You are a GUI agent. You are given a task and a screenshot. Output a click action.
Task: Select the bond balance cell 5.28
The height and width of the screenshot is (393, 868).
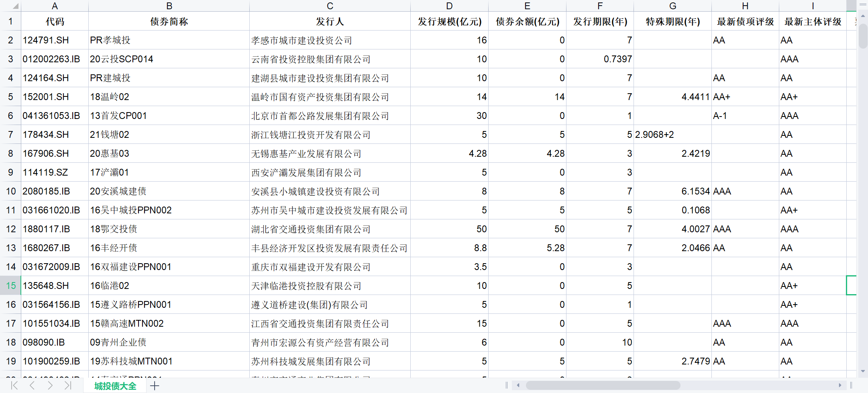pyautogui.click(x=528, y=248)
